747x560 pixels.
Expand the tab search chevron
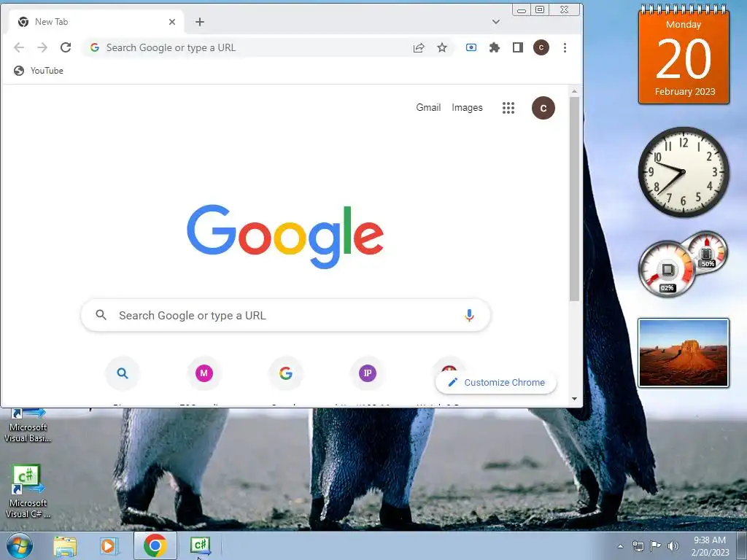click(496, 22)
